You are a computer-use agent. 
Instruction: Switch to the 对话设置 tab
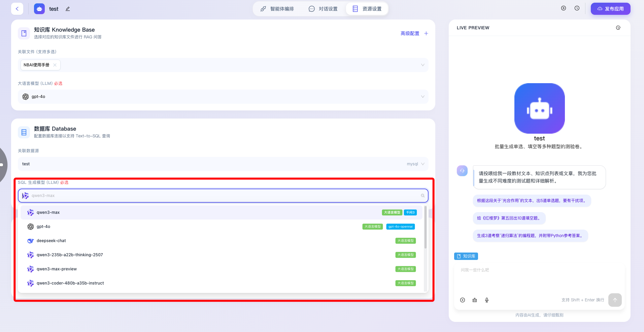coord(323,9)
